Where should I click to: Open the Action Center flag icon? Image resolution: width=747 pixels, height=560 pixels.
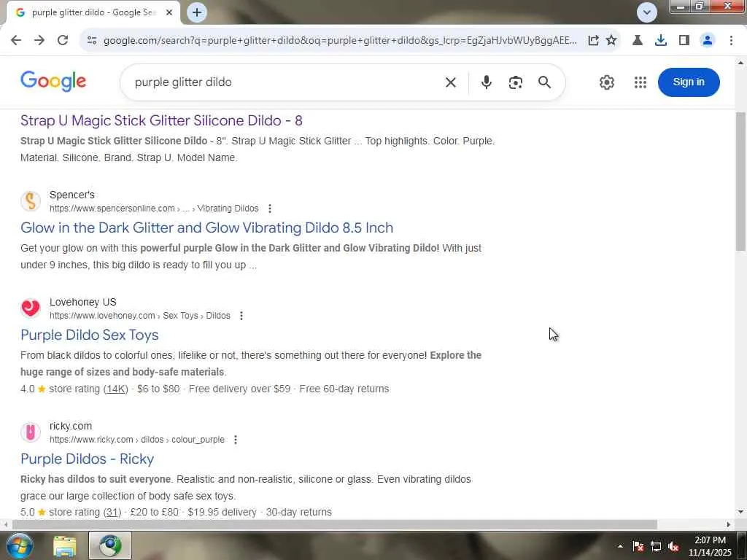click(x=638, y=547)
